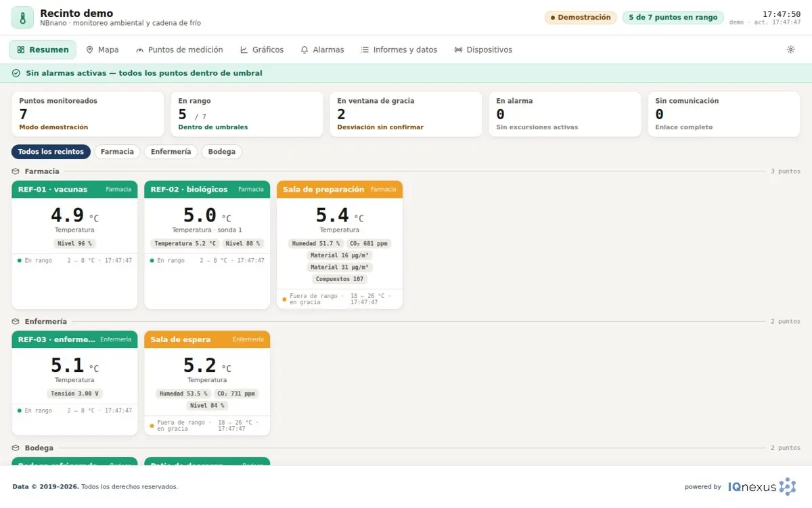Click the thermometer app logo icon
The image size is (812, 508).
pos(22,18)
